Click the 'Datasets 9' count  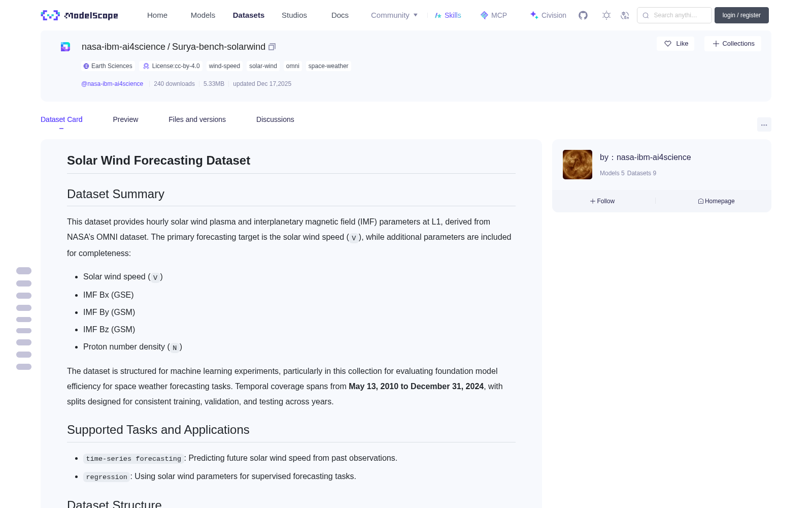click(x=641, y=173)
